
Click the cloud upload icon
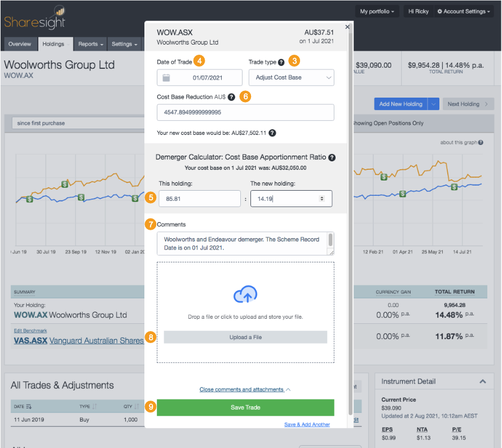[245, 295]
